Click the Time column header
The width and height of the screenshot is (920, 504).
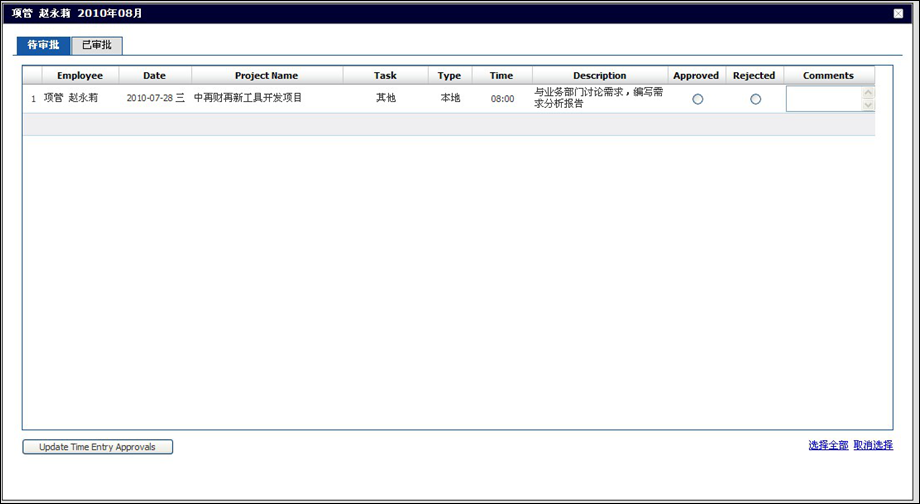501,76
